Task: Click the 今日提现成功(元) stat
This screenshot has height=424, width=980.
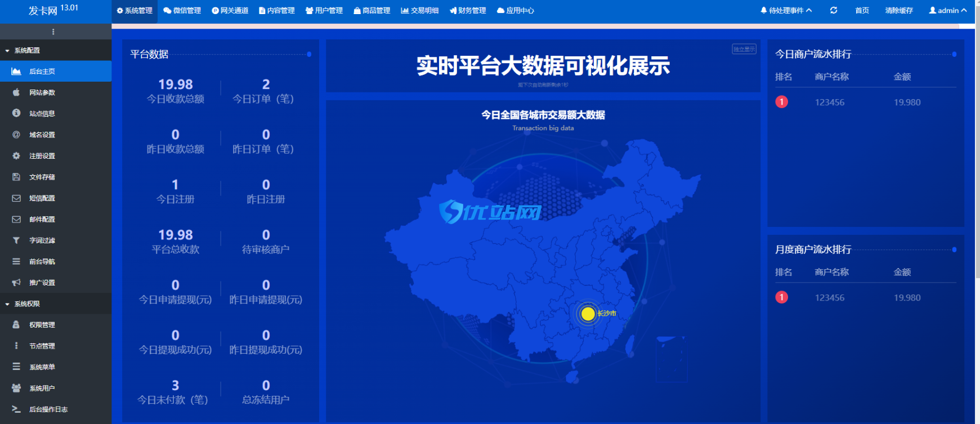Action: tap(176, 342)
